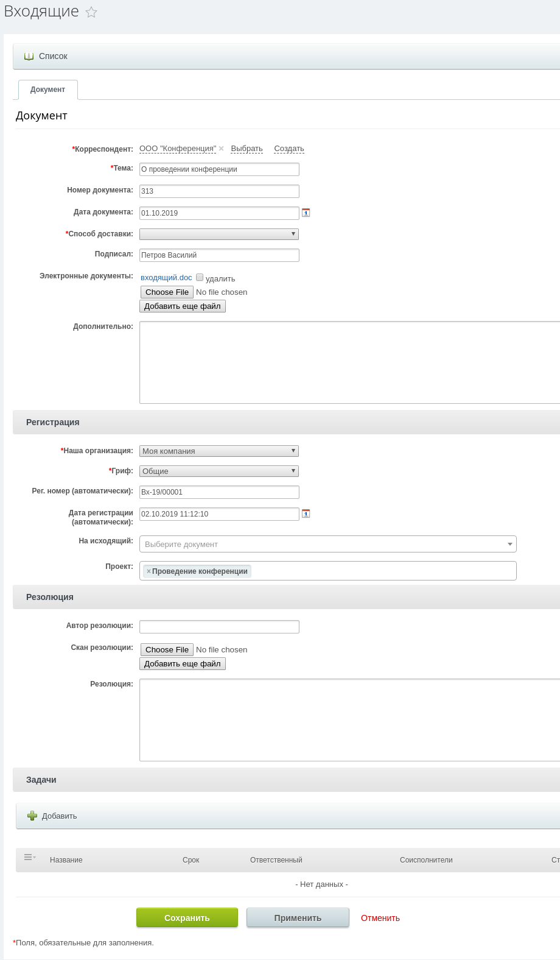This screenshot has height=960, width=560.
Task: Click the green plus Добавить icon
Action: coord(32,816)
